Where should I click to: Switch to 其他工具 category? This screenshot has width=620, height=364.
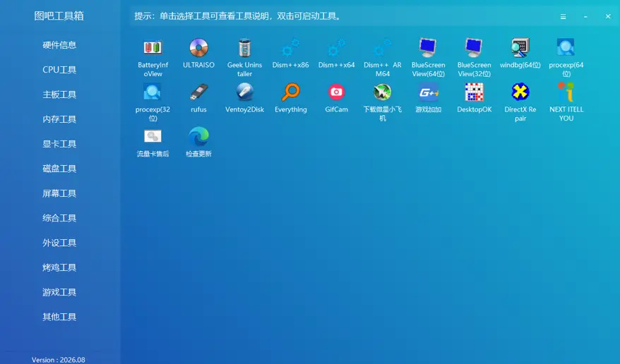[x=59, y=317]
